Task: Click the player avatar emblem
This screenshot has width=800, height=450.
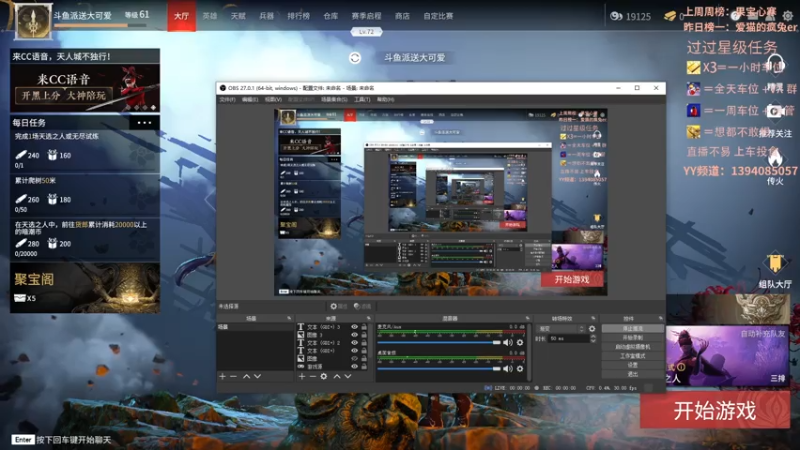Action: (x=33, y=21)
